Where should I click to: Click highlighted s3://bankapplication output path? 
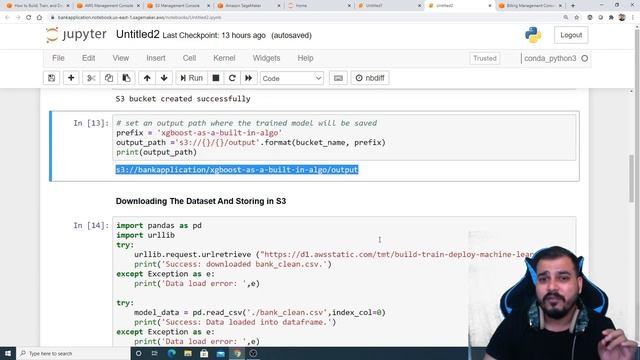[237, 169]
